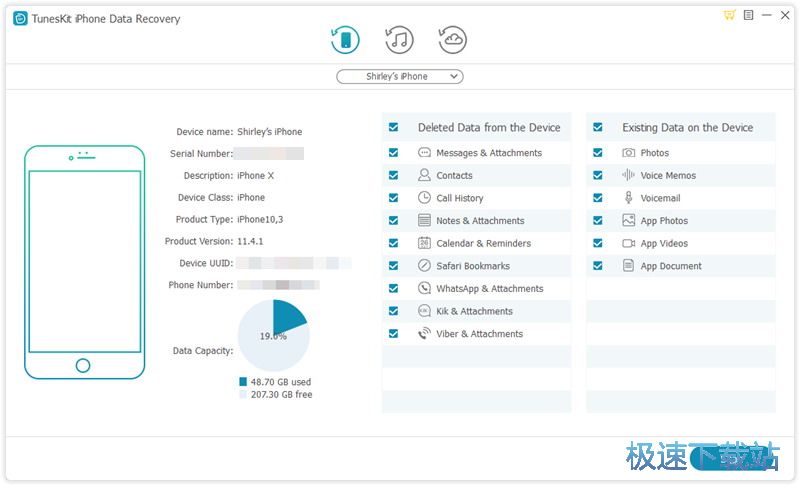This screenshot has height=486, width=800.
Task: Toggle the App Document checkbox
Action: click(x=598, y=266)
